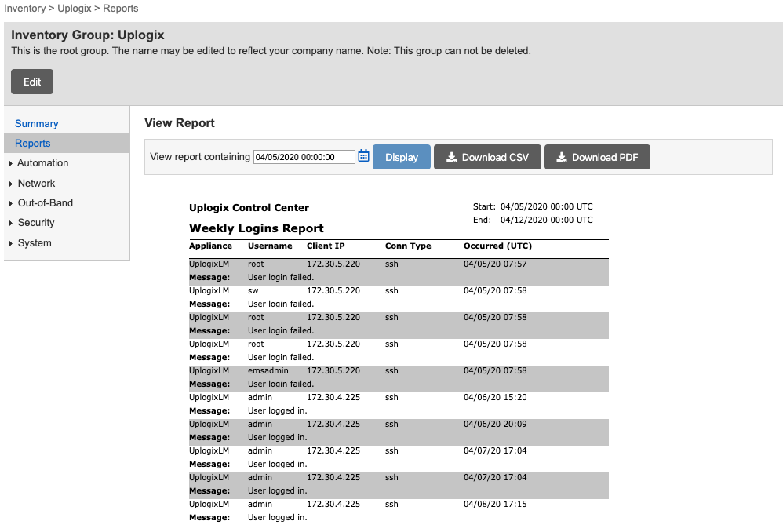Viewport: 783px width, 532px height.
Task: Download the report as CSV
Action: (x=487, y=156)
